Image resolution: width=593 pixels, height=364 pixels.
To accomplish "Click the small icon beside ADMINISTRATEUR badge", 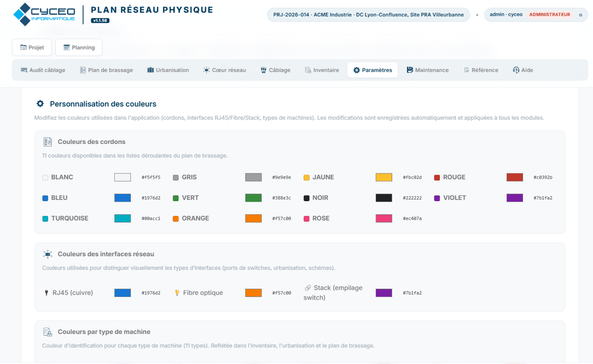I will (x=580, y=15).
